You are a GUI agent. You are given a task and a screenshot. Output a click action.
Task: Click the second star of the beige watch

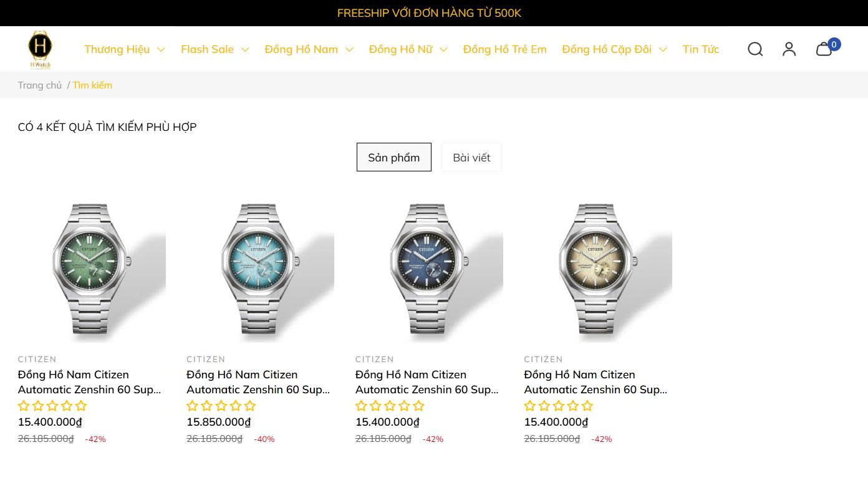pos(544,406)
